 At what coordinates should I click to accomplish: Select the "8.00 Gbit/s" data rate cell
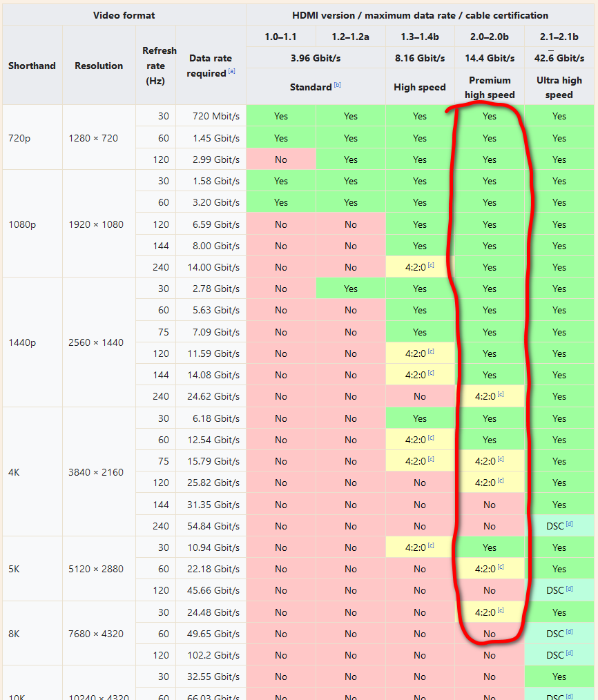click(211, 246)
